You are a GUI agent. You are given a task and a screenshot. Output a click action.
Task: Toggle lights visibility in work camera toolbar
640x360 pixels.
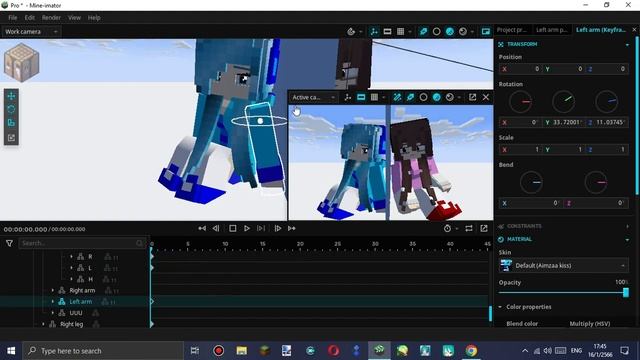coord(423,31)
